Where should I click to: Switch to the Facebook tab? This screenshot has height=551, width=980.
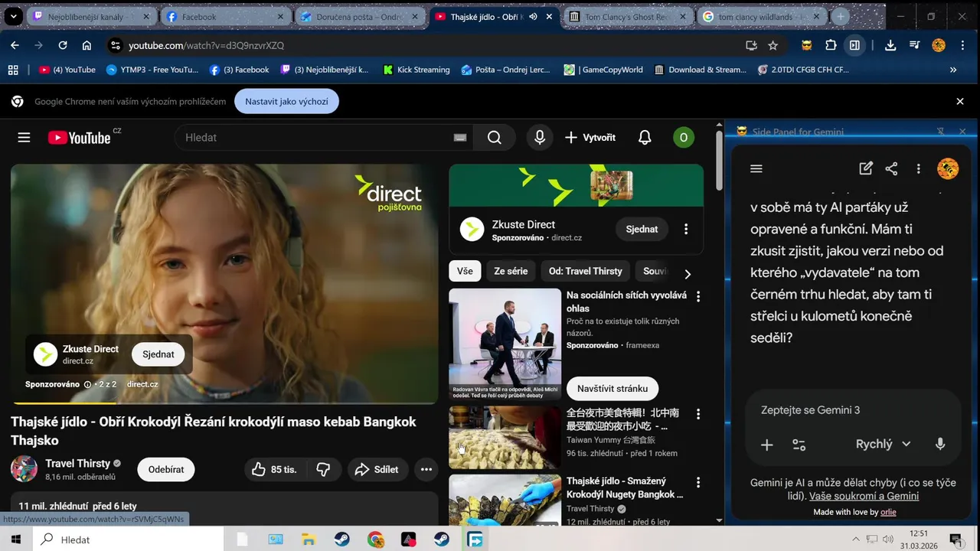coord(226,17)
